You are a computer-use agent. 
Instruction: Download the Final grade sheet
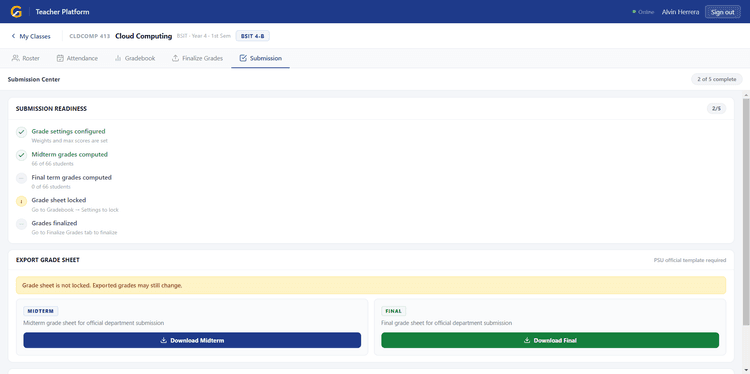point(550,341)
